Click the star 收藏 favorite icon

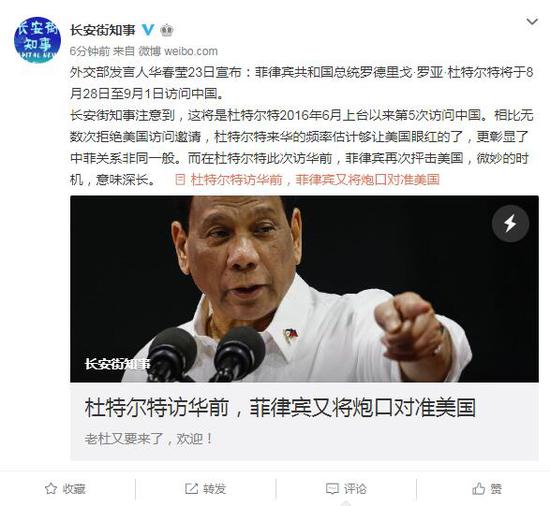51,488
